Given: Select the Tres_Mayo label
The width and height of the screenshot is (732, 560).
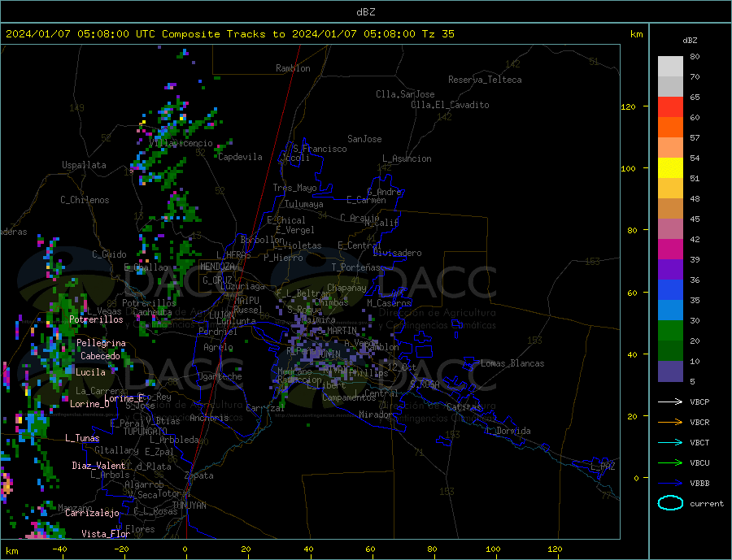Looking at the screenshot, I should [294, 188].
